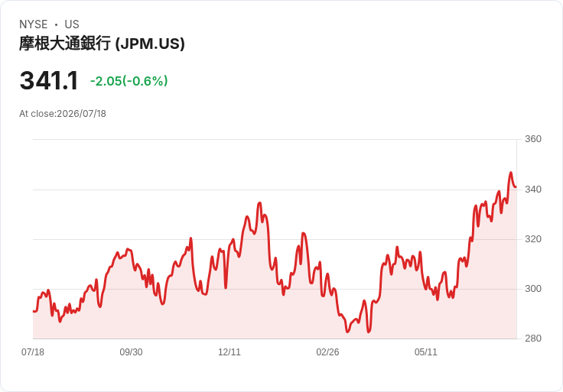The width and height of the screenshot is (563, 392).
Task: Click the stock title 摩根大通銀行 (JPM.US)
Action: pyautogui.click(x=102, y=44)
